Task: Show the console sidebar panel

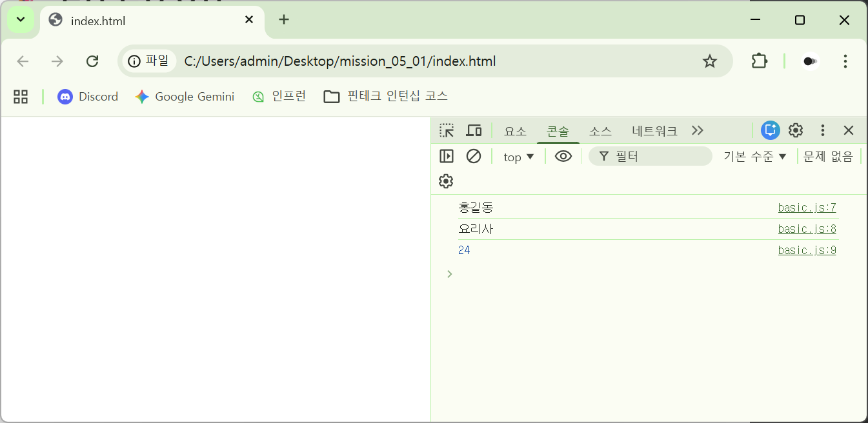Action: pos(447,156)
